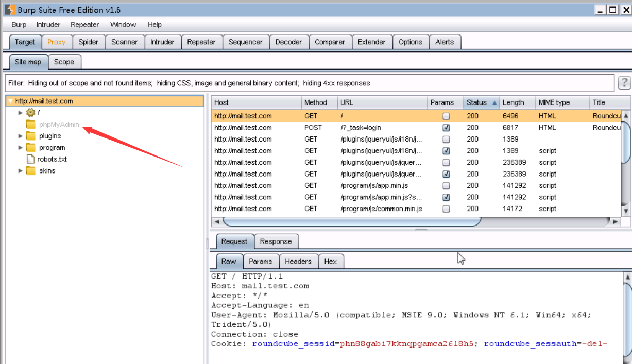Switch to the Hex view tab
The width and height of the screenshot is (632, 364).
(x=331, y=262)
